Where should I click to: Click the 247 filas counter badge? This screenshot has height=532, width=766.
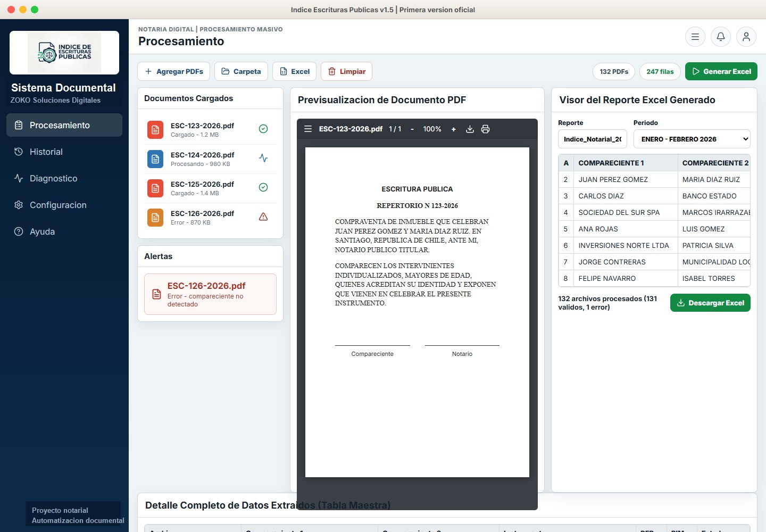[x=660, y=71]
